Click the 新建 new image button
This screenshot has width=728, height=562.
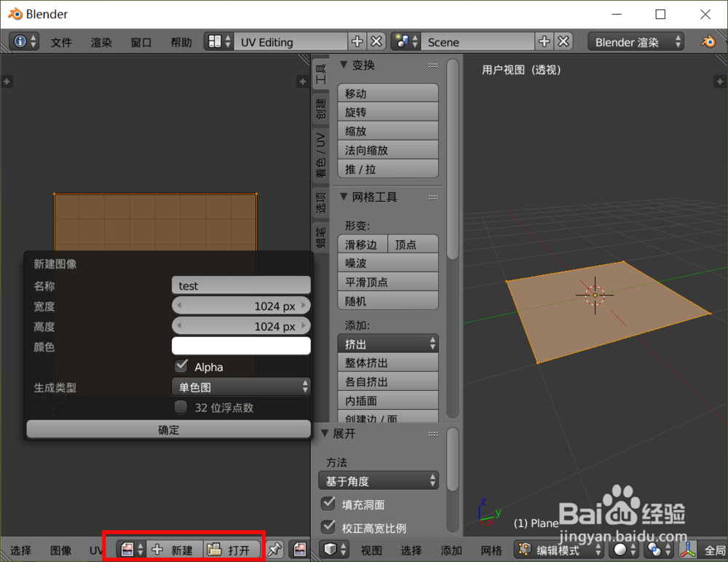click(175, 550)
